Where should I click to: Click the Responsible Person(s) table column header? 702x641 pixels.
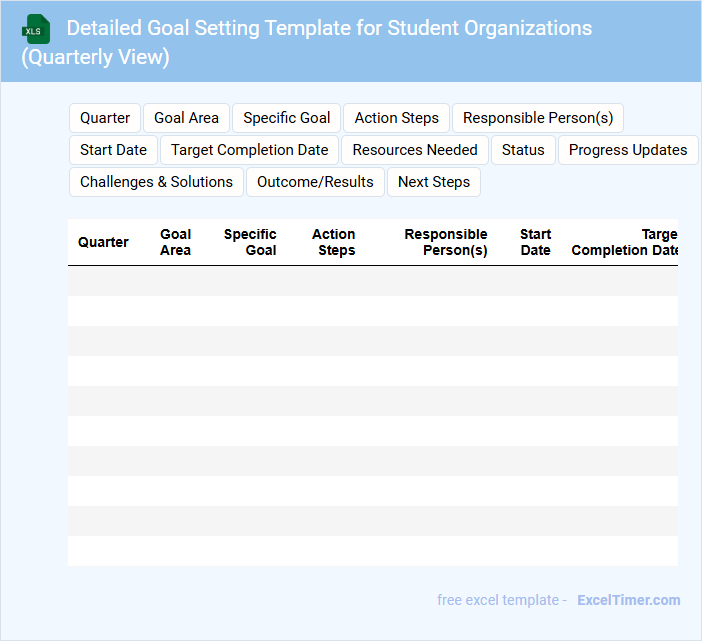pos(446,242)
